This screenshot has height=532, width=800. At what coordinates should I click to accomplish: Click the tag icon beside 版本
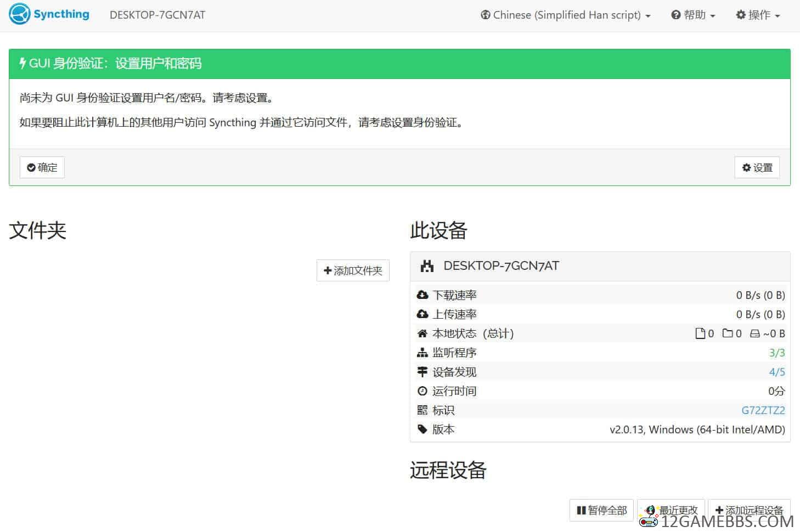tap(422, 429)
